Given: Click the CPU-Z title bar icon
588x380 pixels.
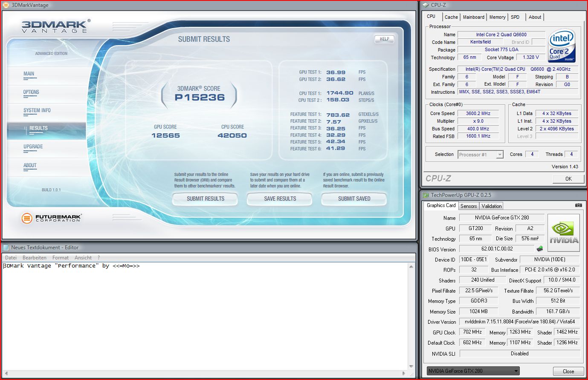Looking at the screenshot, I should click(426, 5).
